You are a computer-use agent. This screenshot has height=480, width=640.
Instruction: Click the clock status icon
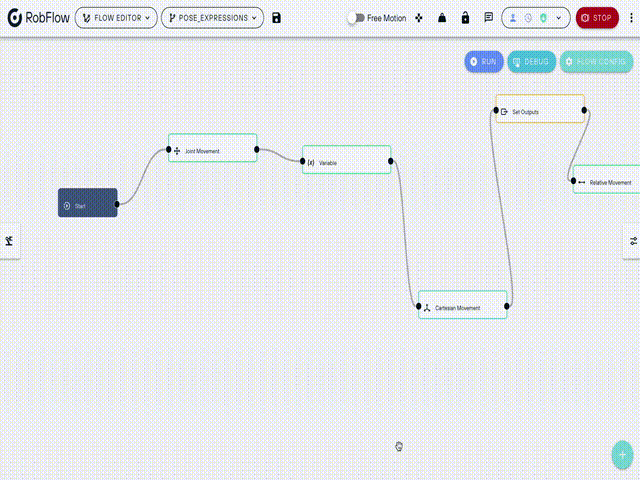pyautogui.click(x=528, y=18)
